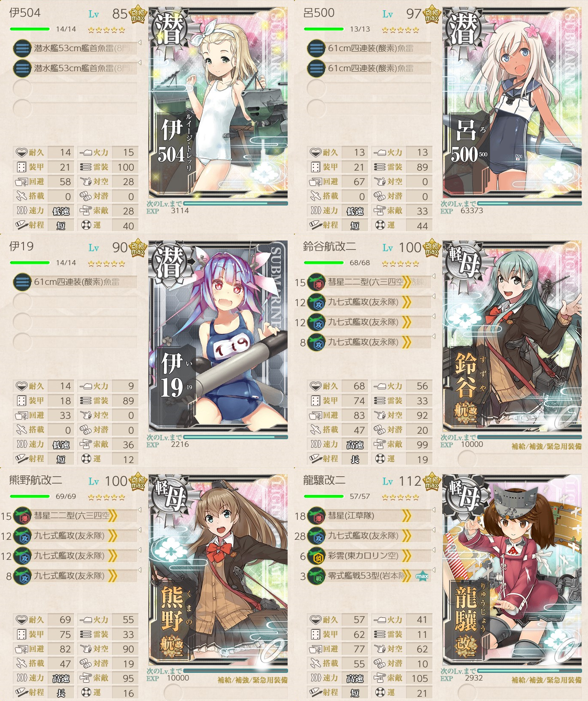Click Ro-500's EXP progress bar
Image resolution: width=588 pixels, height=701 pixels.
click(530, 203)
